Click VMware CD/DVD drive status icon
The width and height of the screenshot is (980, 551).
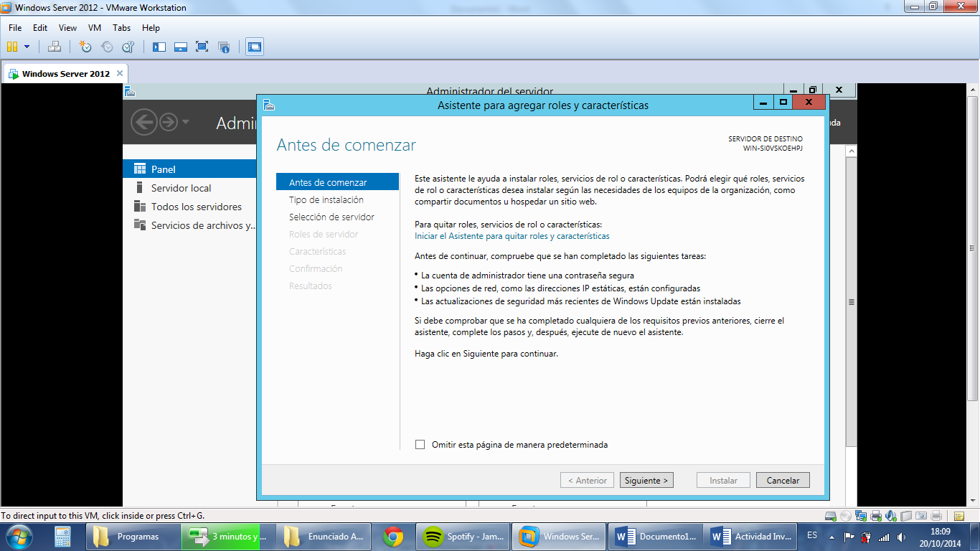pyautogui.click(x=846, y=516)
